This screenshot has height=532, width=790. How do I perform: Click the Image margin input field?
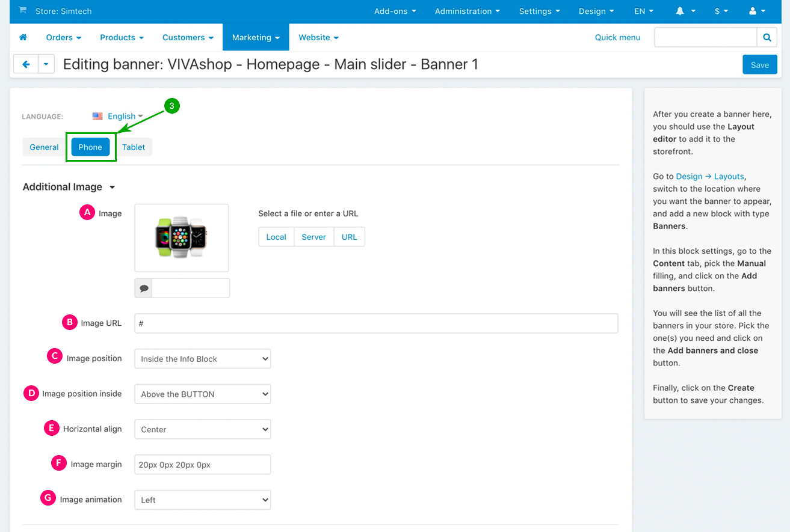pyautogui.click(x=202, y=465)
